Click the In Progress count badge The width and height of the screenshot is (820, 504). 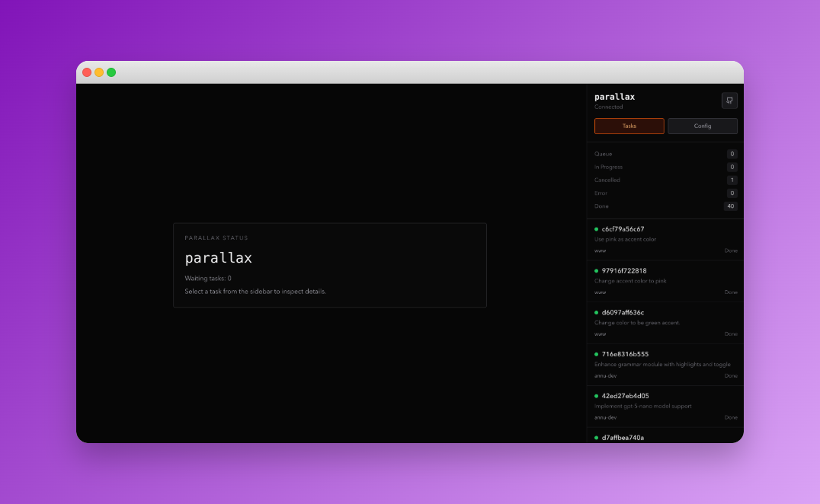[x=731, y=167]
